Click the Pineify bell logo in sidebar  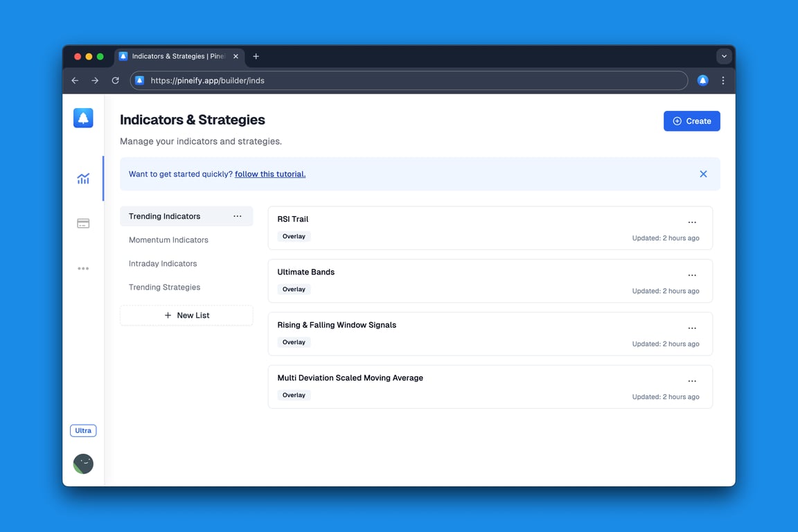(83, 118)
